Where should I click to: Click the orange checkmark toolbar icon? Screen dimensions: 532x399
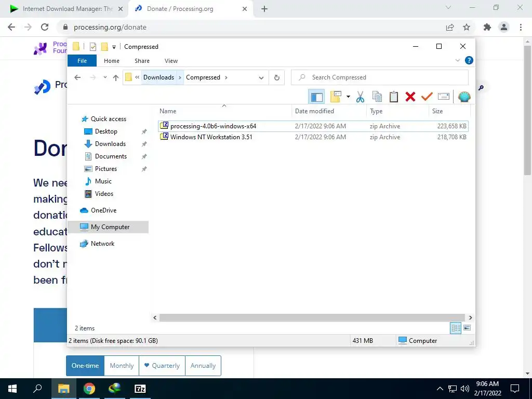[x=427, y=97]
